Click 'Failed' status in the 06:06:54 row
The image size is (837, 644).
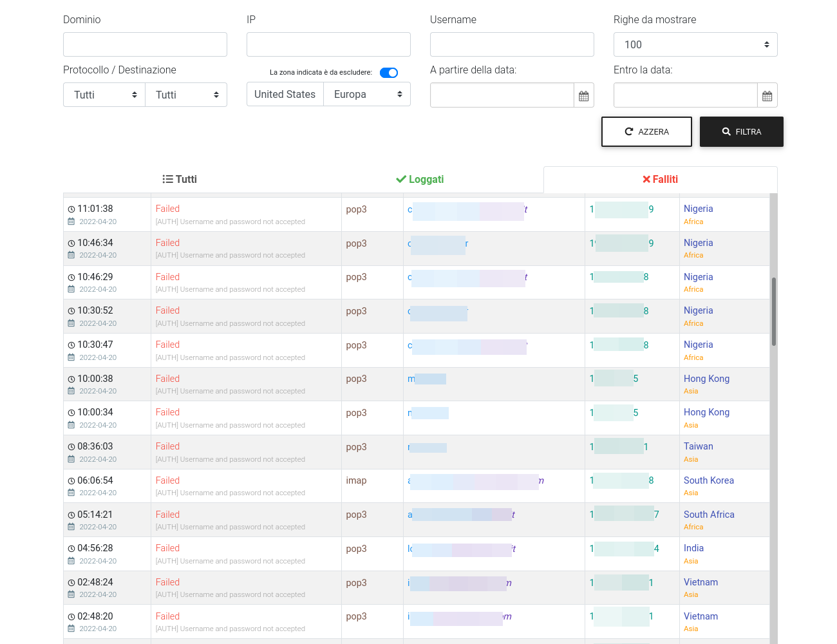pos(167,480)
